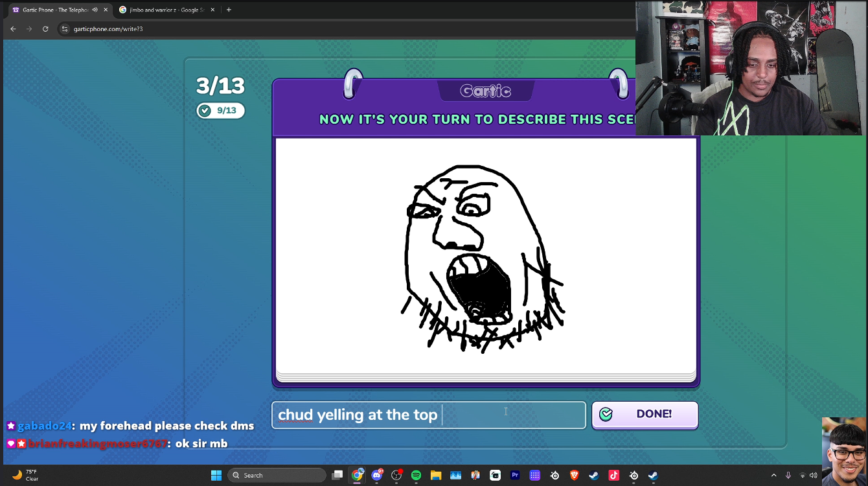
Task: Click the taskbar Search box
Action: [x=277, y=475]
